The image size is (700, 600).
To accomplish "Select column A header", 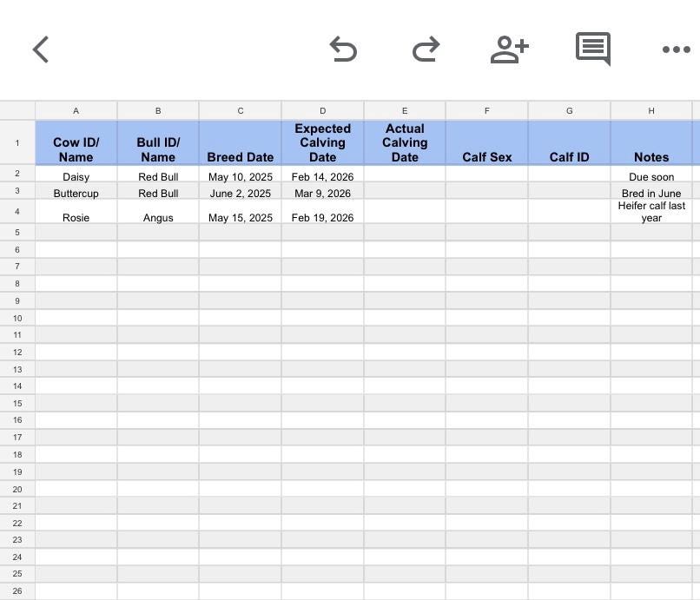I will 76,110.
